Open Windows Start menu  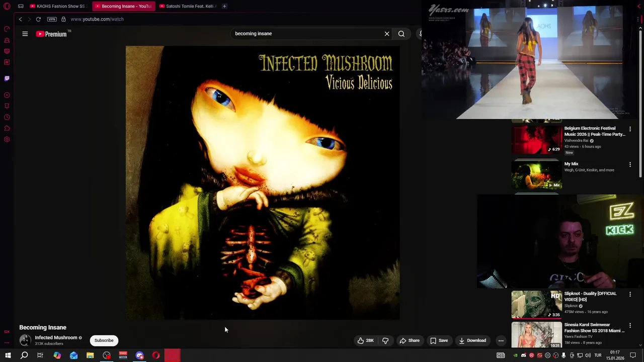point(8,355)
